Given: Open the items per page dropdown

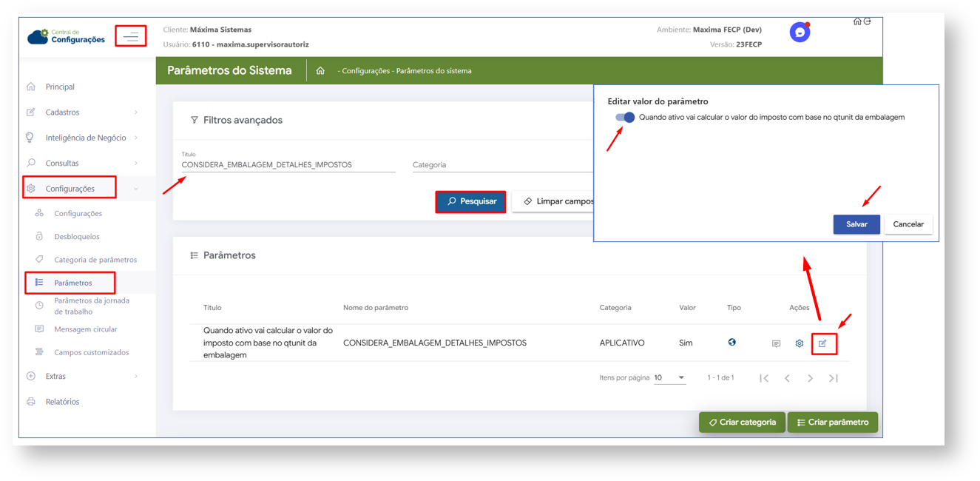Looking at the screenshot, I should coord(669,377).
